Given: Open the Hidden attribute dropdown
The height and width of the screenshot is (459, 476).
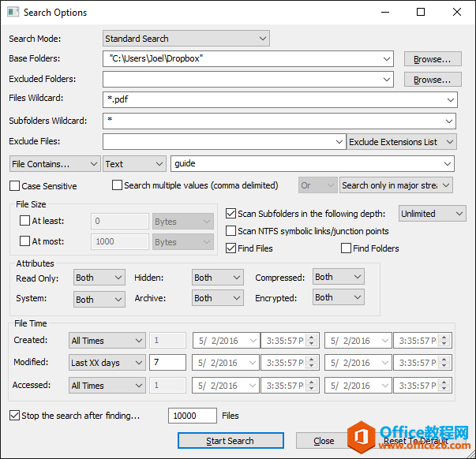Looking at the screenshot, I should tap(218, 278).
